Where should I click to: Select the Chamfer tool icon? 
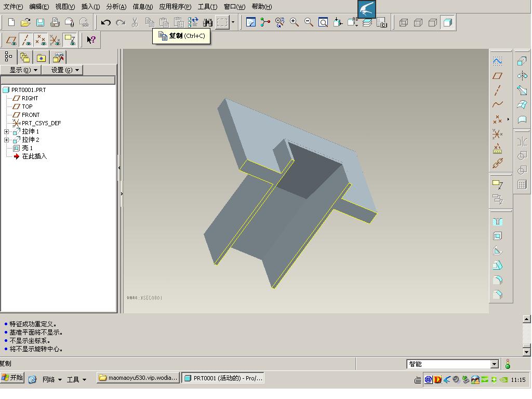click(x=497, y=295)
